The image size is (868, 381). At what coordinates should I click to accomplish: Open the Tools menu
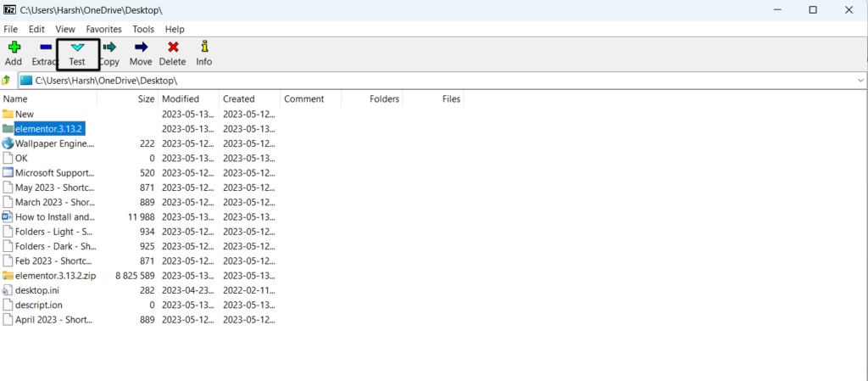tap(143, 30)
